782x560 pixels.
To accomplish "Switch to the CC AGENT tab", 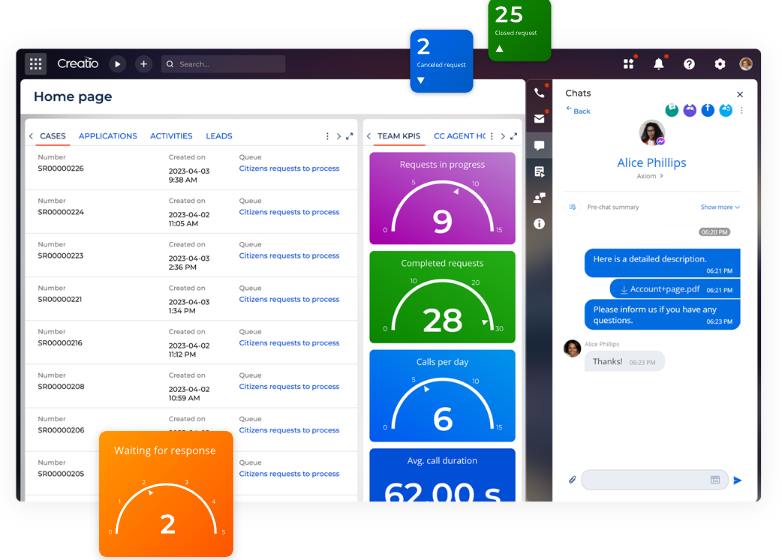I will (459, 136).
